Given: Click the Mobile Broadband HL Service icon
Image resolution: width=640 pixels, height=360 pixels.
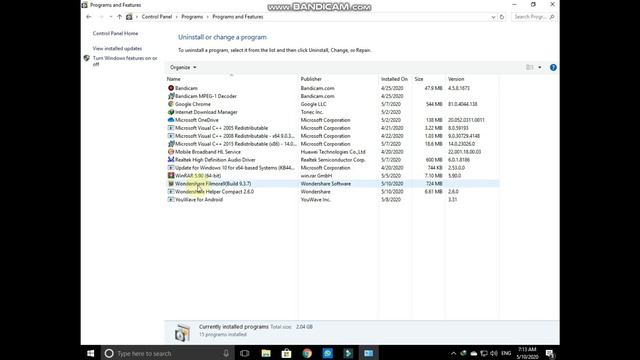Looking at the screenshot, I should (x=171, y=152).
